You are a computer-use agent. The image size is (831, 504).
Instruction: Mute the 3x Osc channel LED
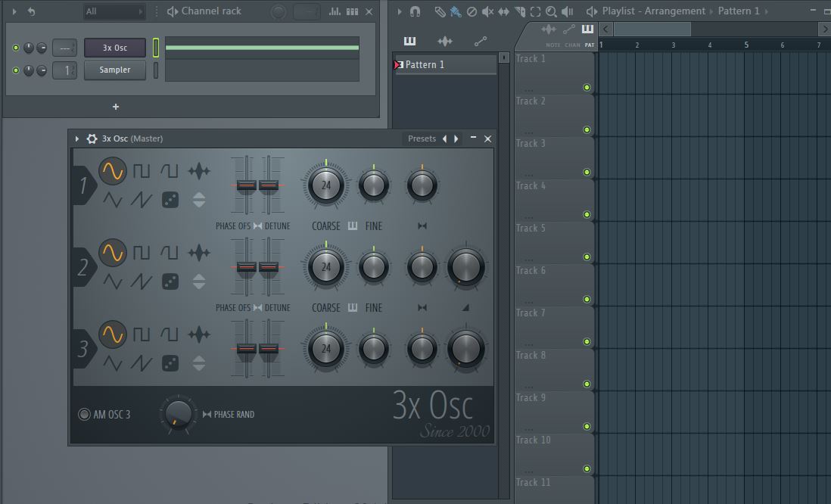coord(16,48)
